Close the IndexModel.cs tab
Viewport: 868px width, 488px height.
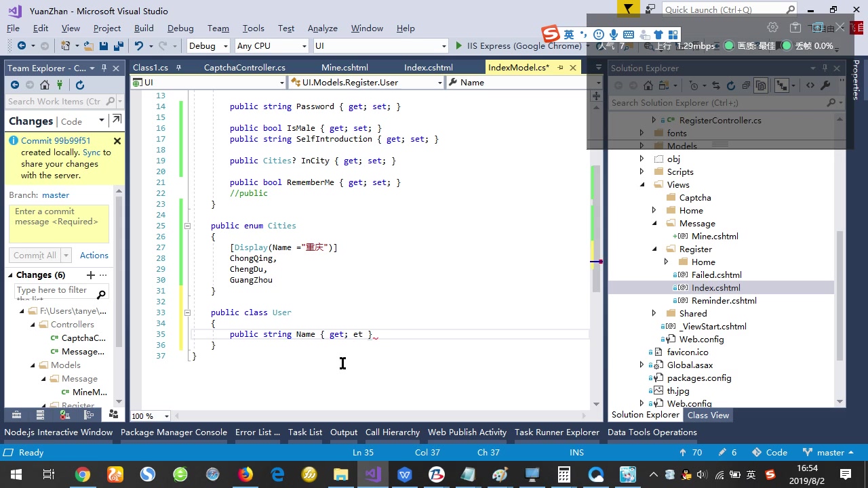[x=573, y=68]
